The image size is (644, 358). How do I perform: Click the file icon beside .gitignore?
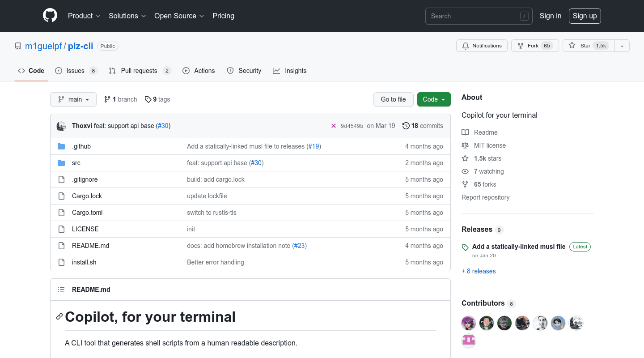point(61,179)
